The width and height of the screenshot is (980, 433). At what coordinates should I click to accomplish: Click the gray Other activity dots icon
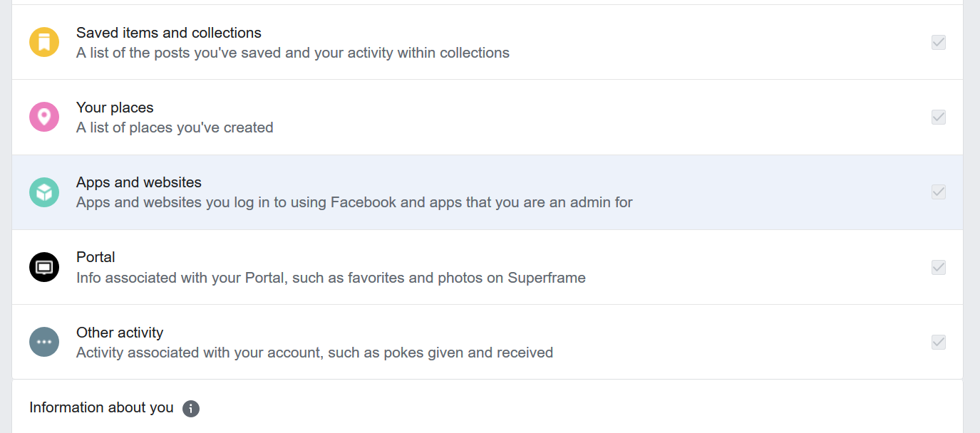44,342
